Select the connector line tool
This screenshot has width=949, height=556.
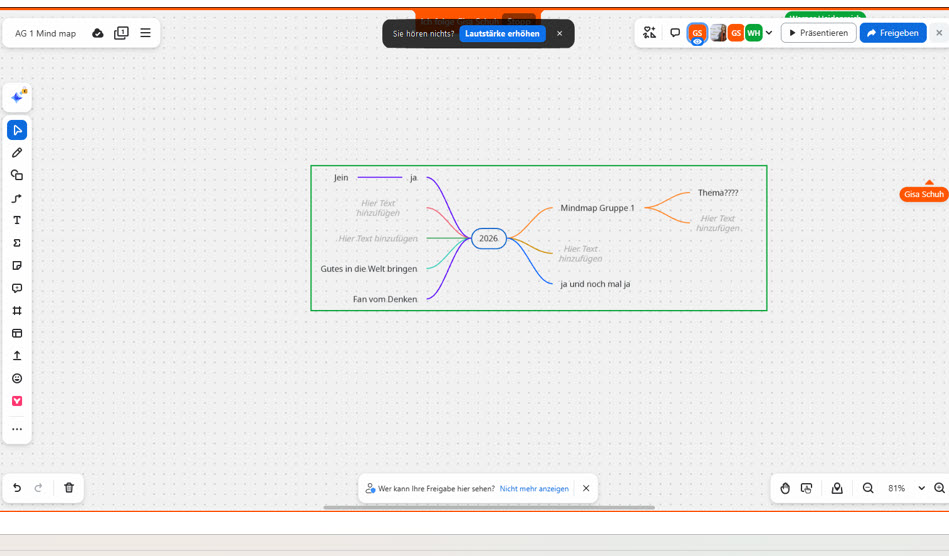click(x=17, y=198)
